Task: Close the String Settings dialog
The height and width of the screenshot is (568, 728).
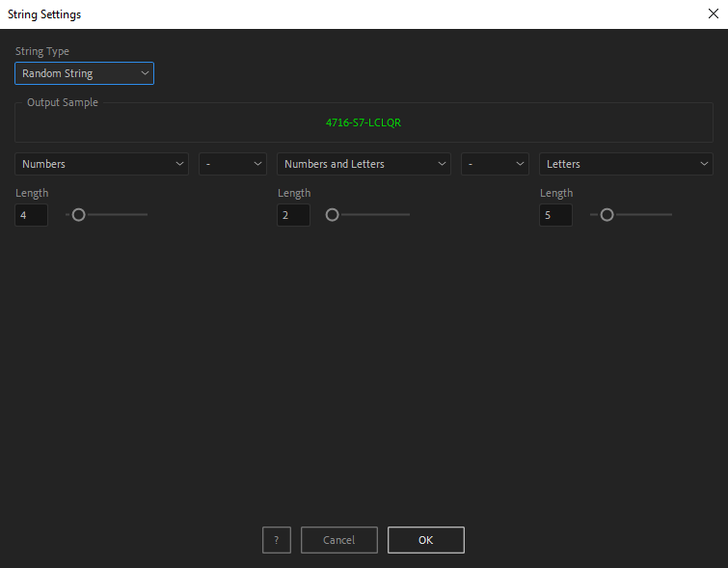Action: 713,14
